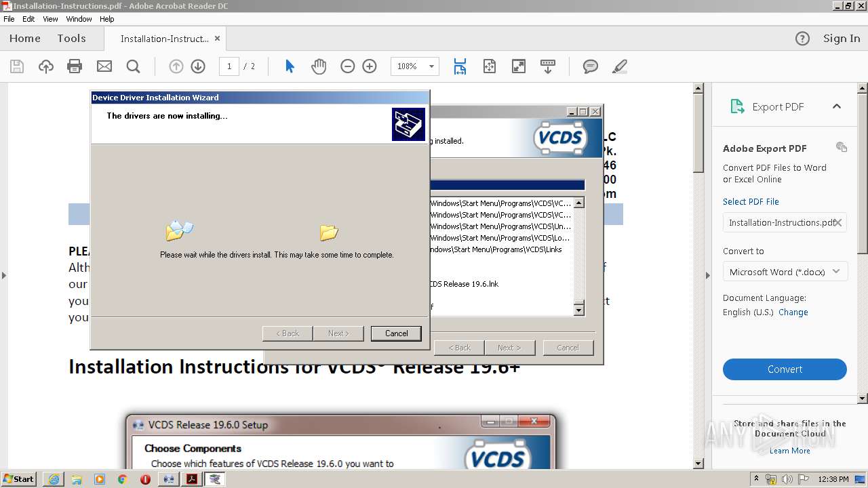Click the Windows Start button
This screenshot has height=488, width=868.
click(x=18, y=479)
